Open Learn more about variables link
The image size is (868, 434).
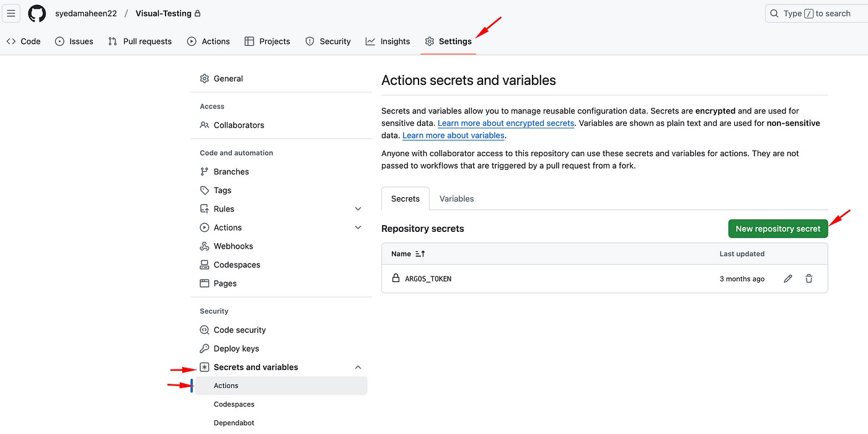pyautogui.click(x=454, y=135)
